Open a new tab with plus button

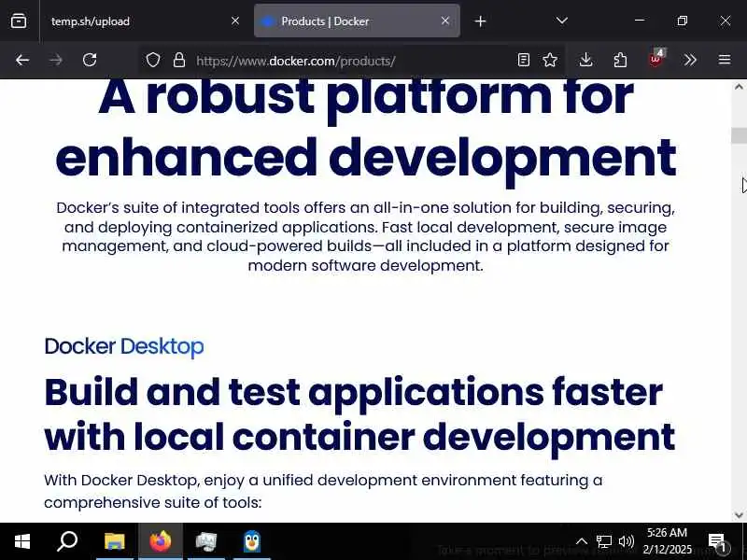click(480, 21)
